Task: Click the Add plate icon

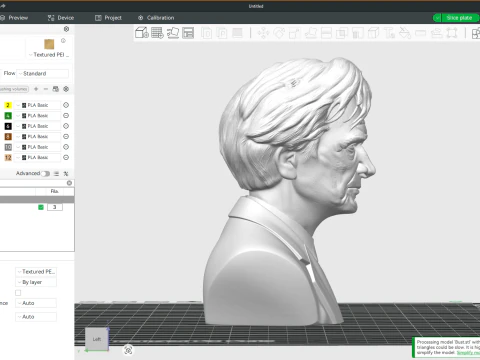Action: click(157, 33)
